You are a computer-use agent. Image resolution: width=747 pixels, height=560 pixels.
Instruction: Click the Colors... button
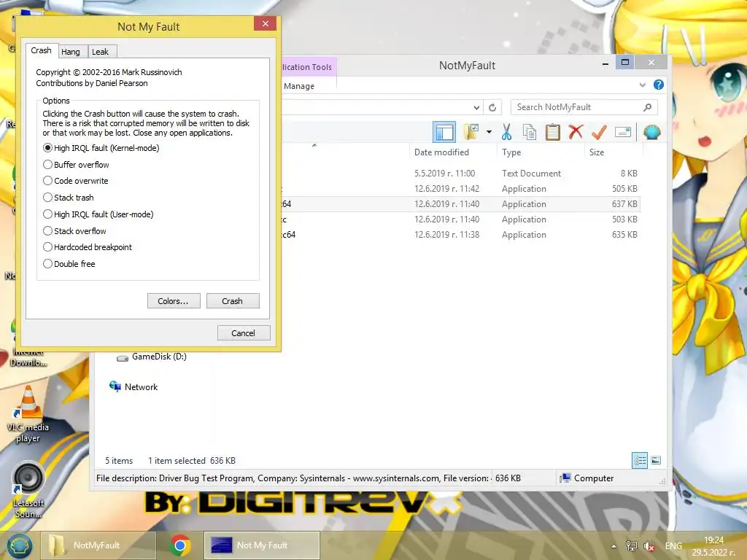pyautogui.click(x=174, y=301)
